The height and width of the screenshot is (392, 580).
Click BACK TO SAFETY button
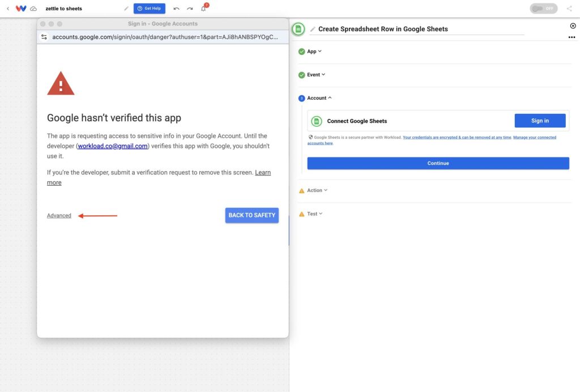pyautogui.click(x=251, y=215)
